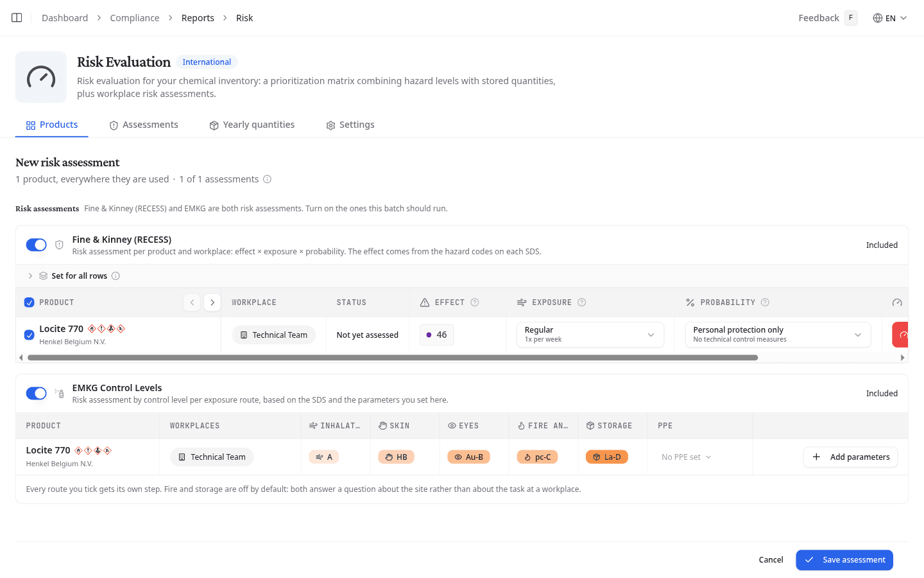Click Add parameters button
Image resolution: width=924 pixels, height=578 pixels.
(851, 457)
